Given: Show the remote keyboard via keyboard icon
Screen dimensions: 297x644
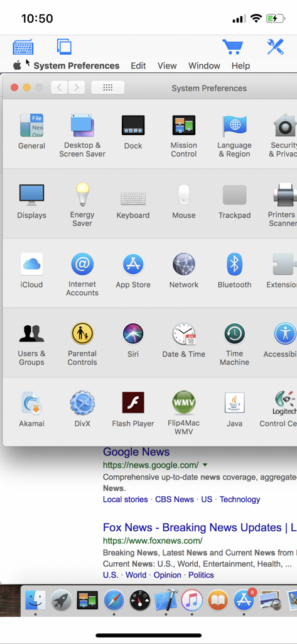Looking at the screenshot, I should (x=23, y=47).
